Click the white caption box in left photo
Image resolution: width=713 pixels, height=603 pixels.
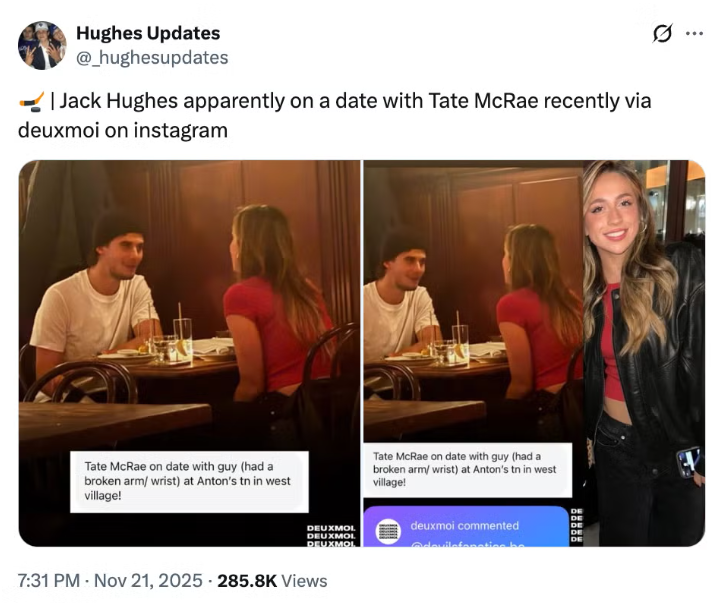tap(188, 480)
